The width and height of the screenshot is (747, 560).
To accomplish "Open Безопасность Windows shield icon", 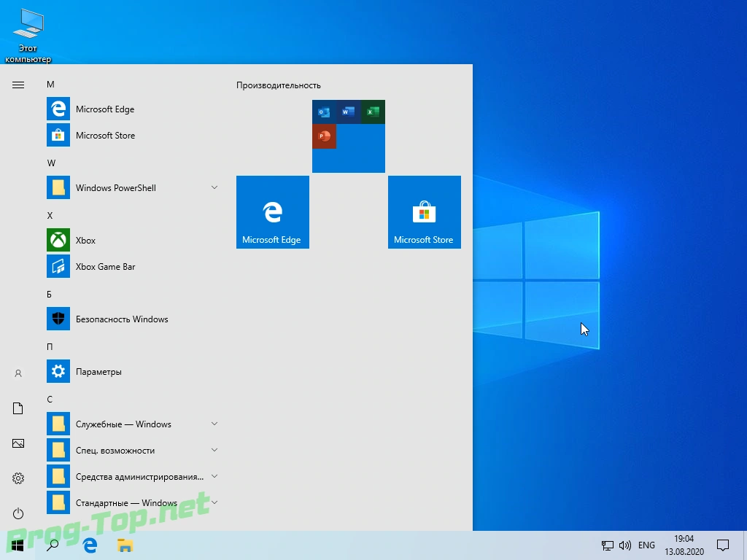I will click(x=58, y=319).
